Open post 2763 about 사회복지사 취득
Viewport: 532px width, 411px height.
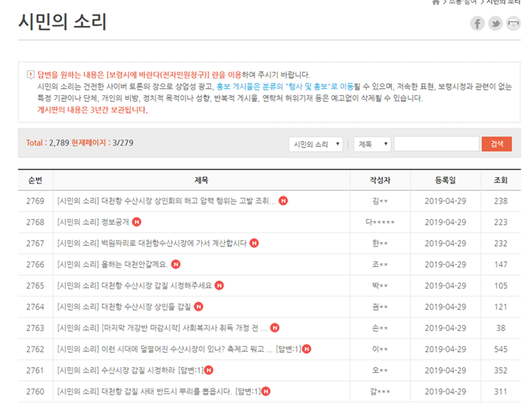pyautogui.click(x=162, y=328)
